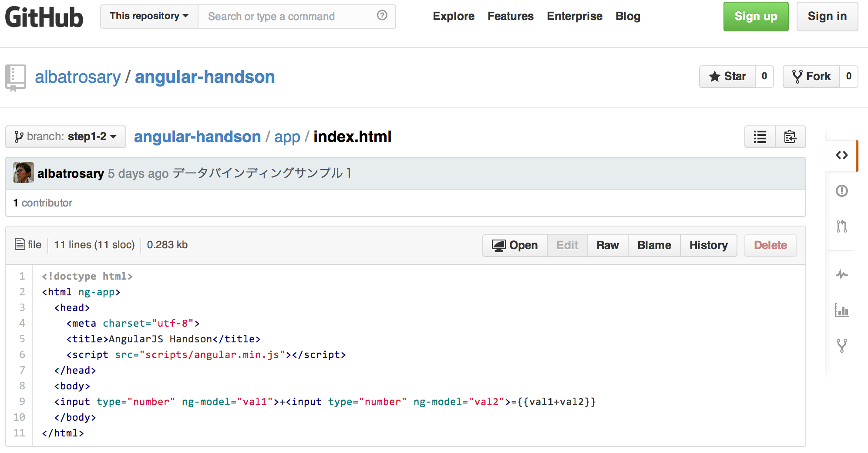The image size is (868, 453).
Task: Expand the branch step1-2 selector
Action: (66, 137)
